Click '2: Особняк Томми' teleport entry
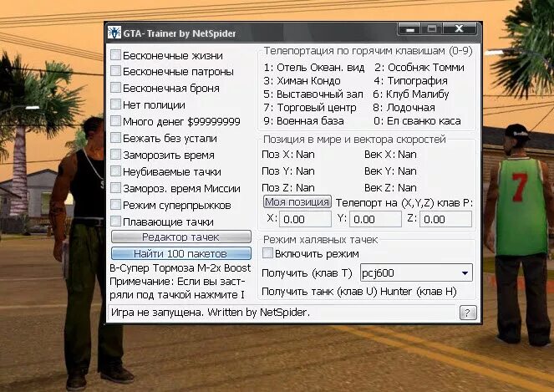This screenshot has height=392, width=554. [x=419, y=68]
